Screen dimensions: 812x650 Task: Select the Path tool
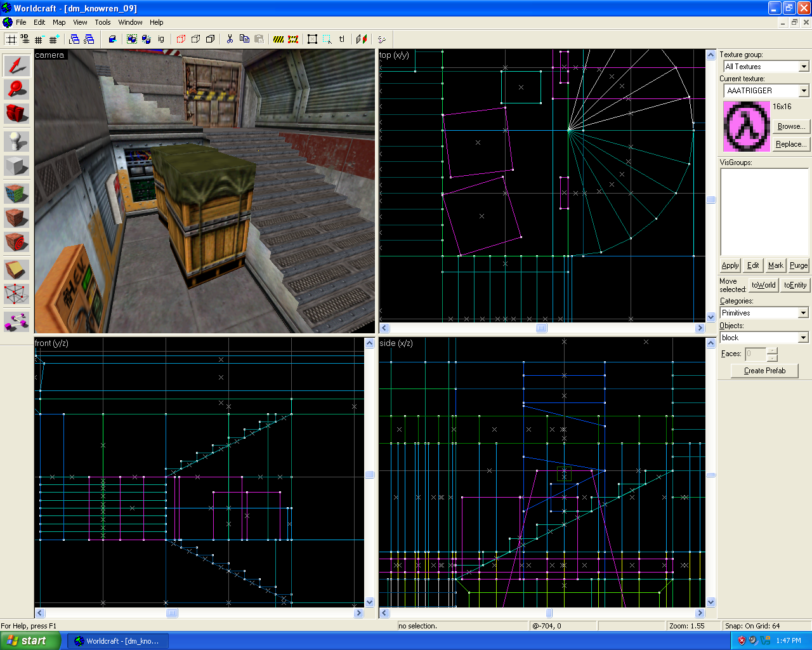click(x=16, y=321)
